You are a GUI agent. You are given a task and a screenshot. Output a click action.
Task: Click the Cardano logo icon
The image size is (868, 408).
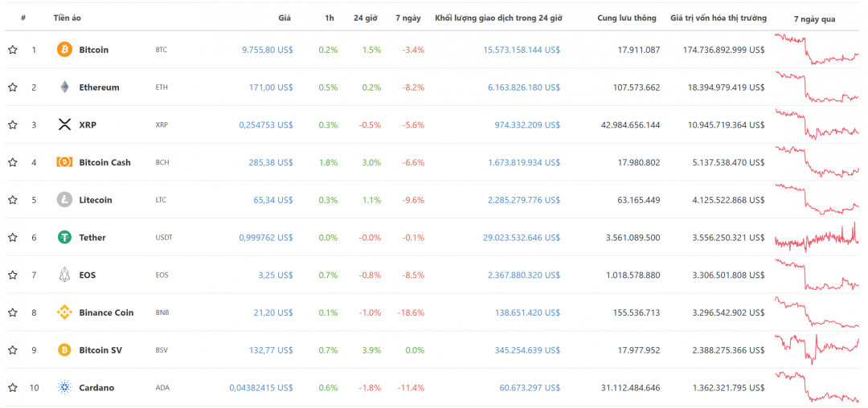click(65, 388)
